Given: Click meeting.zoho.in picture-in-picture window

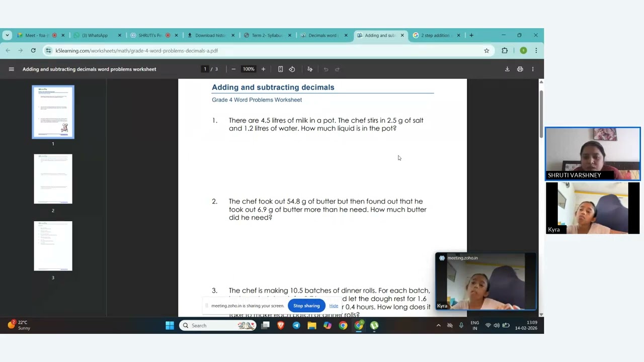Looking at the screenshot, I should coord(486,281).
